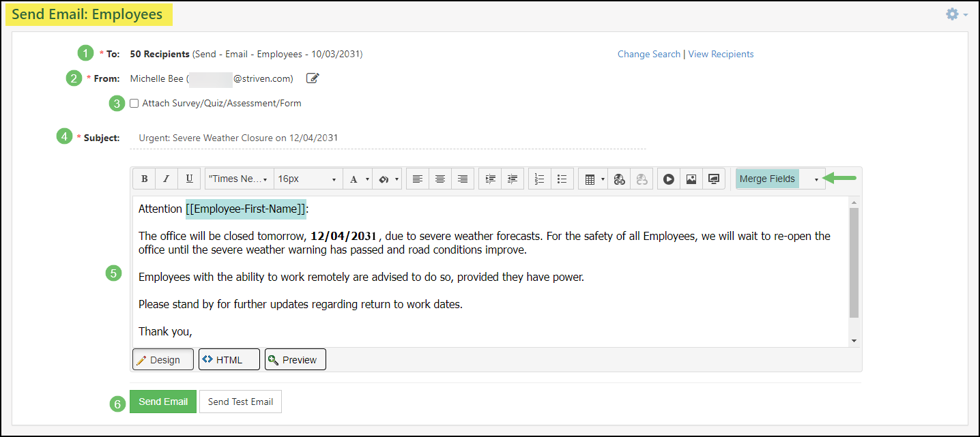The width and height of the screenshot is (980, 437).
Task: Click the editor vertical scrollbar thumb
Action: (x=854, y=262)
